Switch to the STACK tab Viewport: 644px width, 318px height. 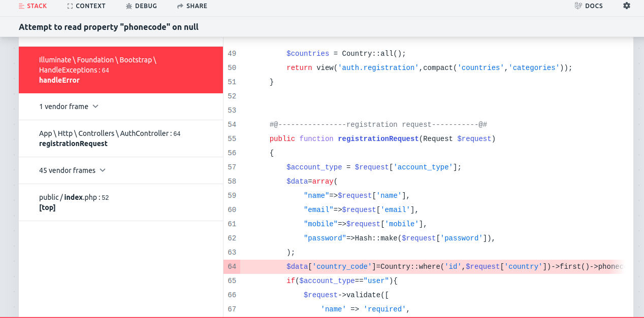[x=33, y=6]
